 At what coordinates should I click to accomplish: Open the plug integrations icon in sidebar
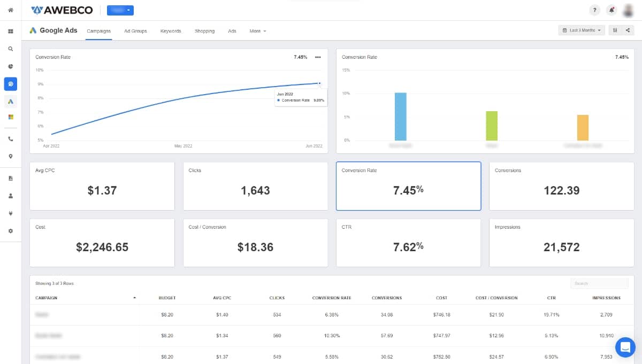pyautogui.click(x=11, y=213)
